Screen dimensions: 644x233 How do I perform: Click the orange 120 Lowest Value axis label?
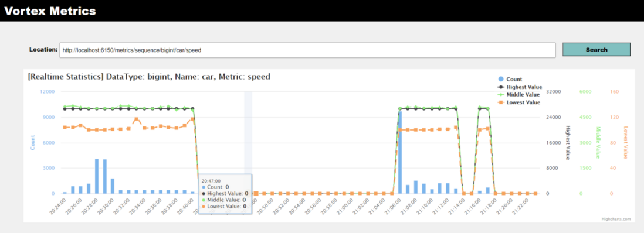[615, 117]
